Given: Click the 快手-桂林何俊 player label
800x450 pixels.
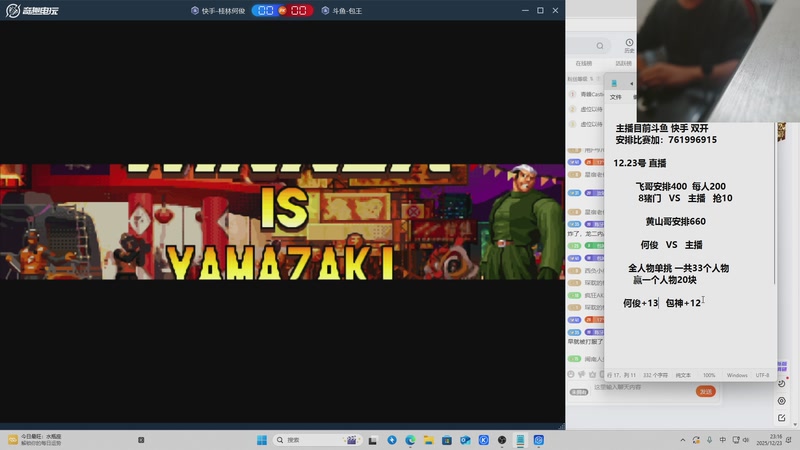Looking at the screenshot, I should point(218,11).
